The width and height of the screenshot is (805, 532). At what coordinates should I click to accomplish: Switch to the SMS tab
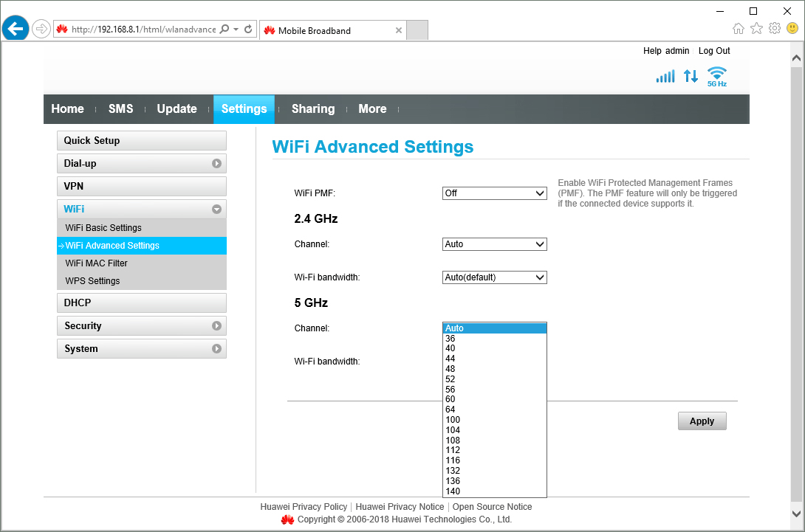[x=120, y=108]
